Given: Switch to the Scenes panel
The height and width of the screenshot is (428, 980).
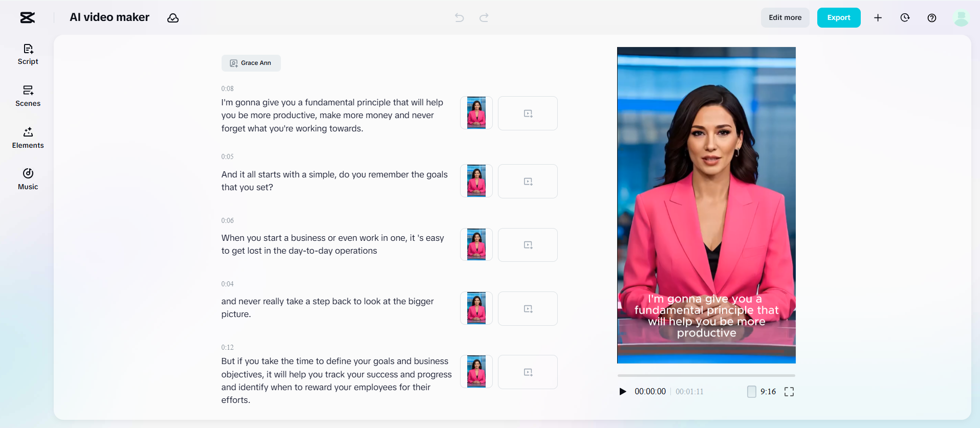Looking at the screenshot, I should [28, 96].
